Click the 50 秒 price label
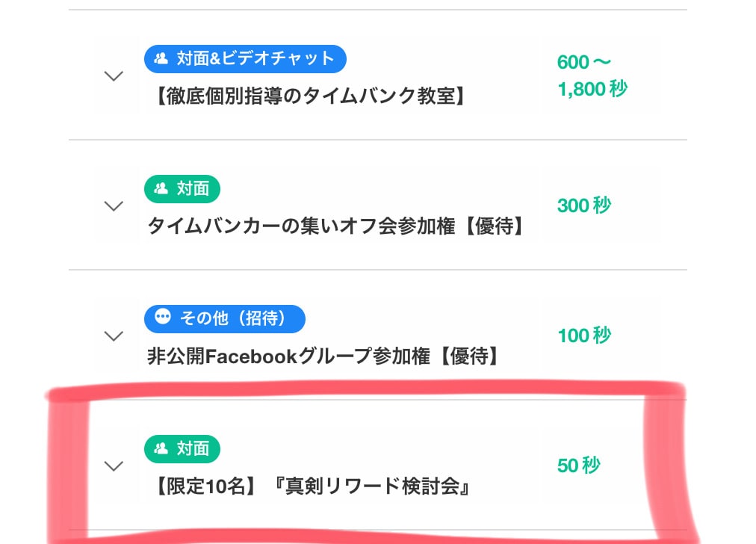This screenshot has height=544, width=756. click(578, 466)
